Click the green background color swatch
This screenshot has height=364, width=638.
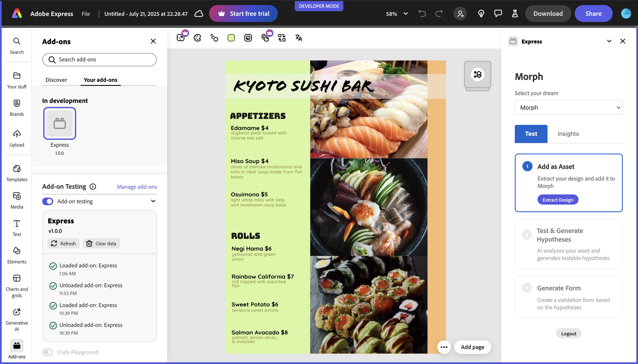[x=231, y=38]
